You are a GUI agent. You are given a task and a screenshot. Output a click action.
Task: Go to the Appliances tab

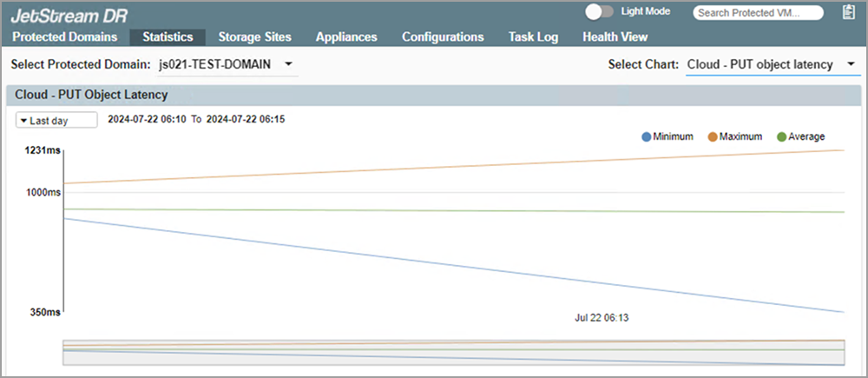[346, 37]
